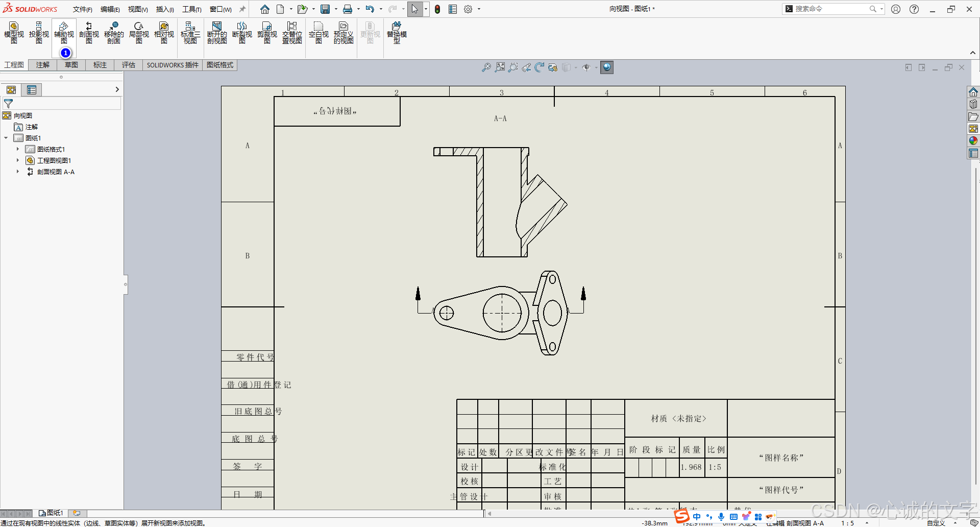Switch to the 评估 ribbon tab
Screen dimensions: 980x527
coord(129,65)
